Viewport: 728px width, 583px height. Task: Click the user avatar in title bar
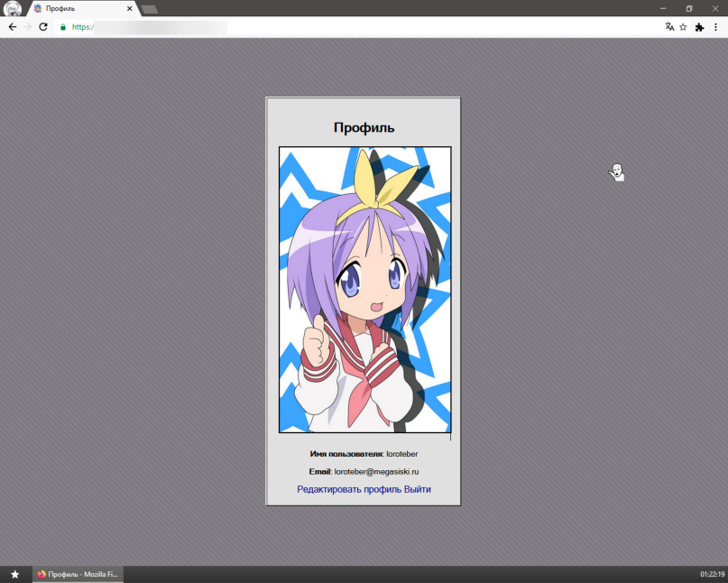click(13, 8)
